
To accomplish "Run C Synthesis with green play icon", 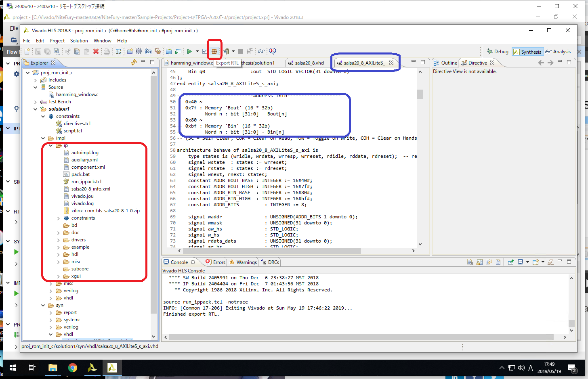I will pos(189,51).
